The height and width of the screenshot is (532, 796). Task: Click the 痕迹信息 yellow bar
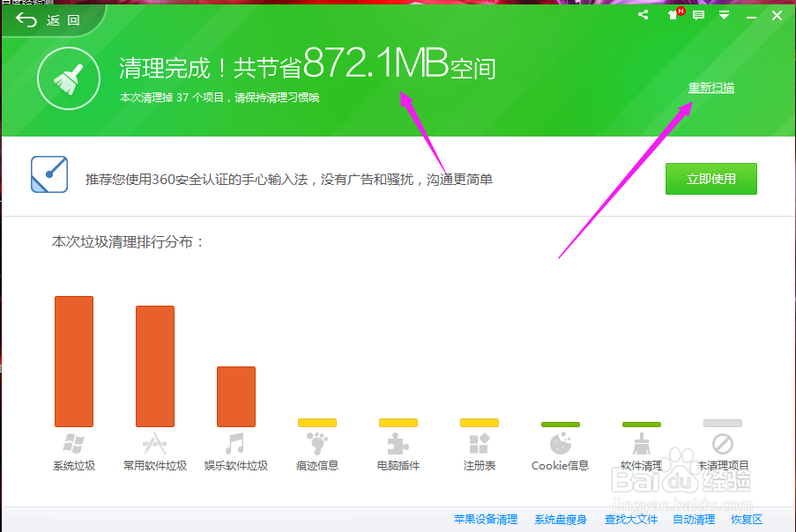pos(317,423)
